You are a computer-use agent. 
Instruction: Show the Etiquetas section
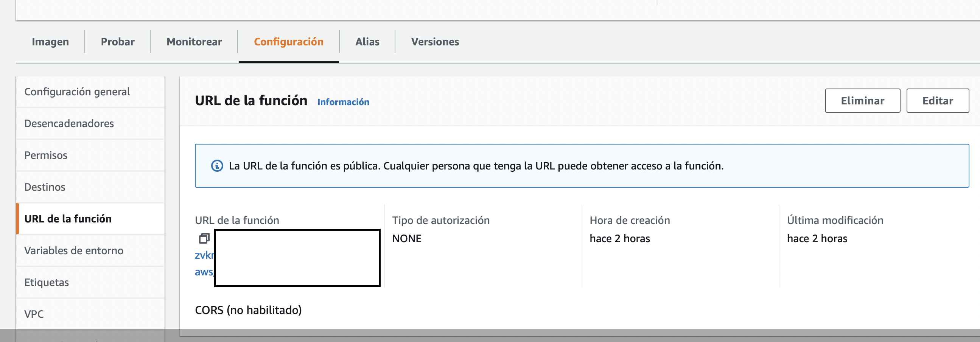tap(47, 282)
